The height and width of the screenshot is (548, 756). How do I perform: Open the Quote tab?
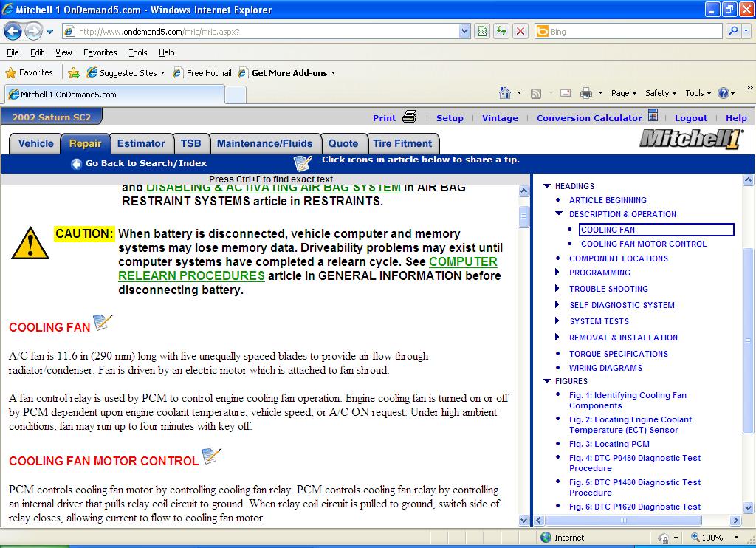click(343, 143)
